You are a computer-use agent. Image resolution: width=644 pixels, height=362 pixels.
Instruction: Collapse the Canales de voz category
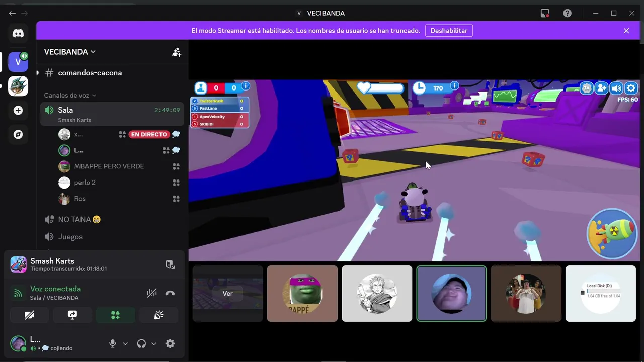[x=69, y=95]
